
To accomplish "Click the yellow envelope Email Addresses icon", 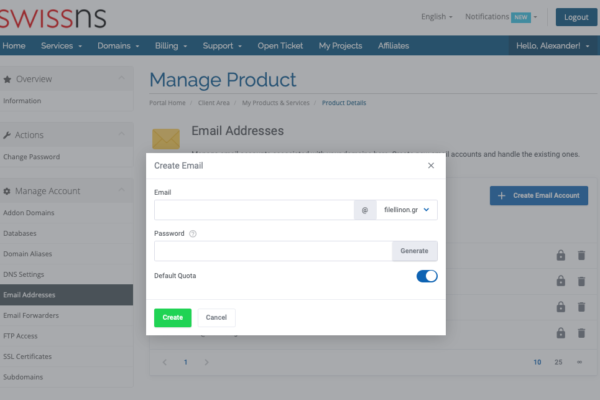I will 165,139.
